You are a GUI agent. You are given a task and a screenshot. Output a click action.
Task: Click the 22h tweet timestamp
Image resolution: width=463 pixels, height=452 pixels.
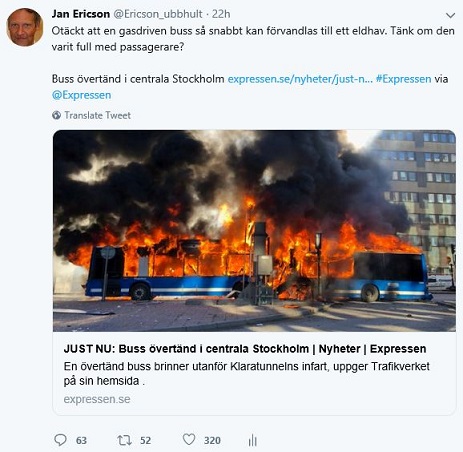221,14
